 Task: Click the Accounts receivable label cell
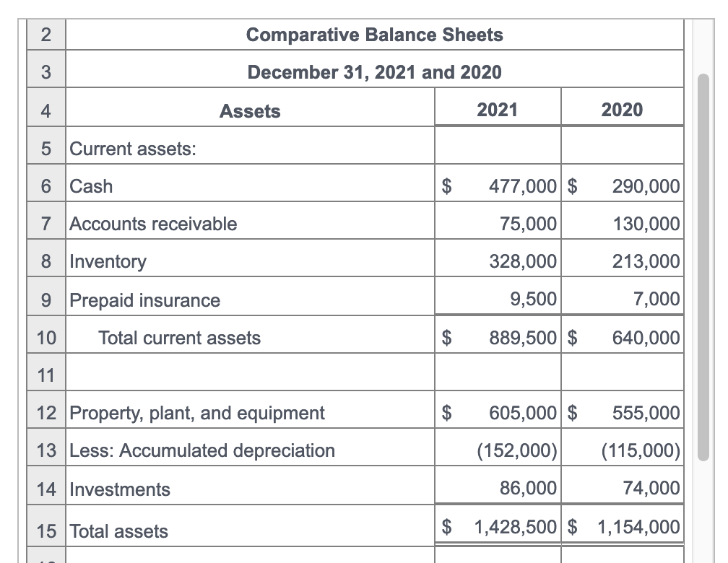coord(153,224)
